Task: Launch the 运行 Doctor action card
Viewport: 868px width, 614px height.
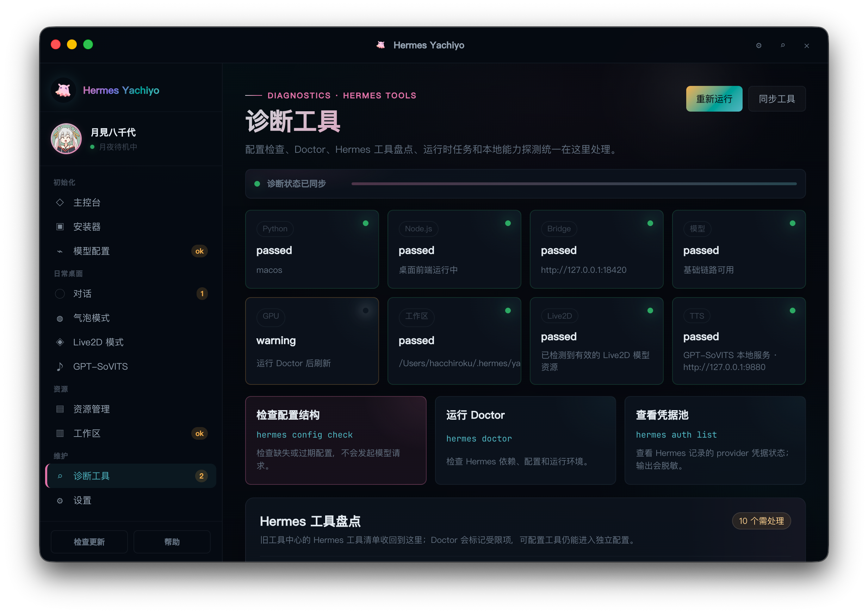Action: [x=525, y=440]
